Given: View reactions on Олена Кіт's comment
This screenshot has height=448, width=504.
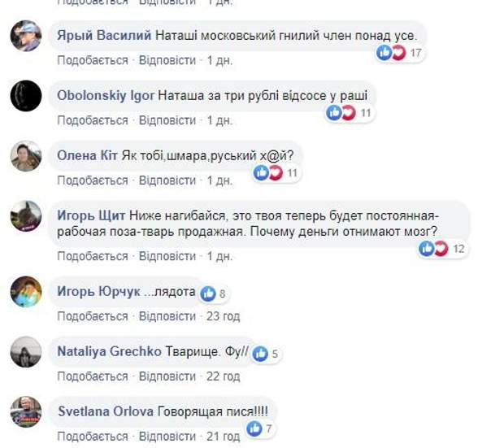Looking at the screenshot, I should [267, 172].
